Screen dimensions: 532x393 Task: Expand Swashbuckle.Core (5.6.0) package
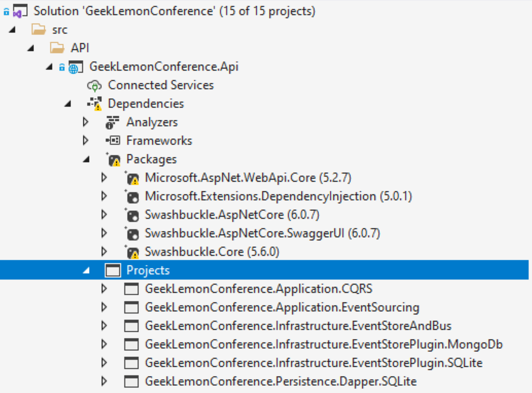click(x=104, y=251)
